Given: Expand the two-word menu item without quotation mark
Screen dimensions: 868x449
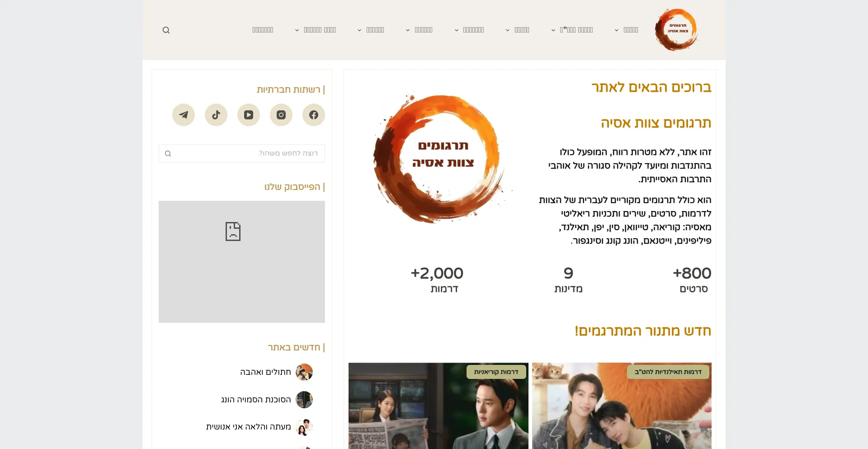Looking at the screenshot, I should pos(315,30).
